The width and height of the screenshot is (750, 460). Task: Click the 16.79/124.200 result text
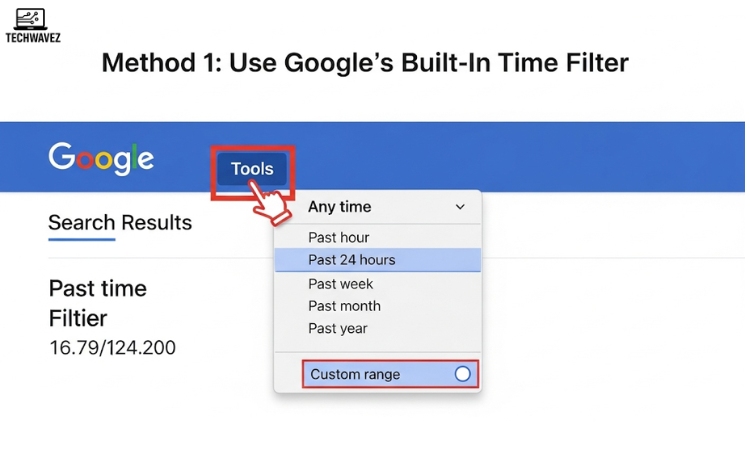113,348
